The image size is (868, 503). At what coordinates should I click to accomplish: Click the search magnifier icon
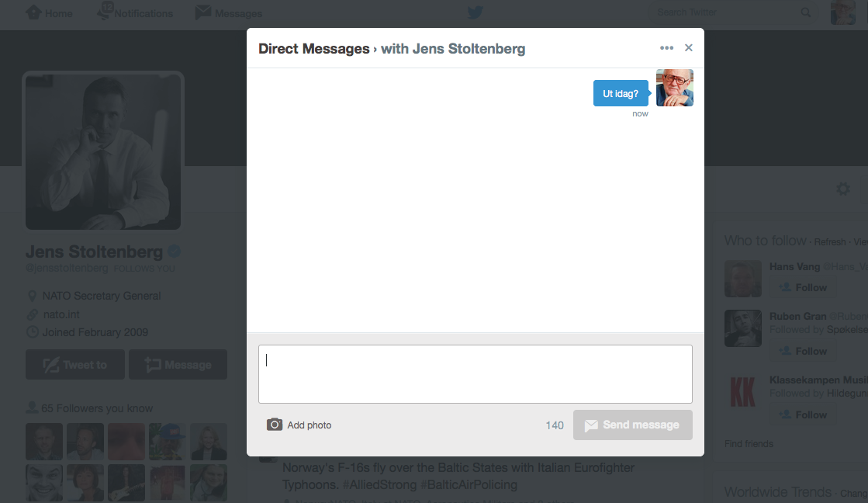[x=806, y=12]
